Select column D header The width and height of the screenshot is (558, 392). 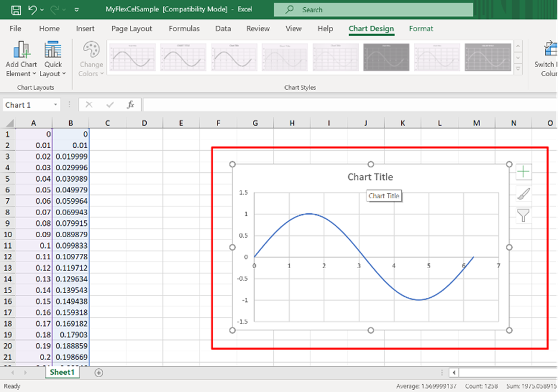pos(144,123)
